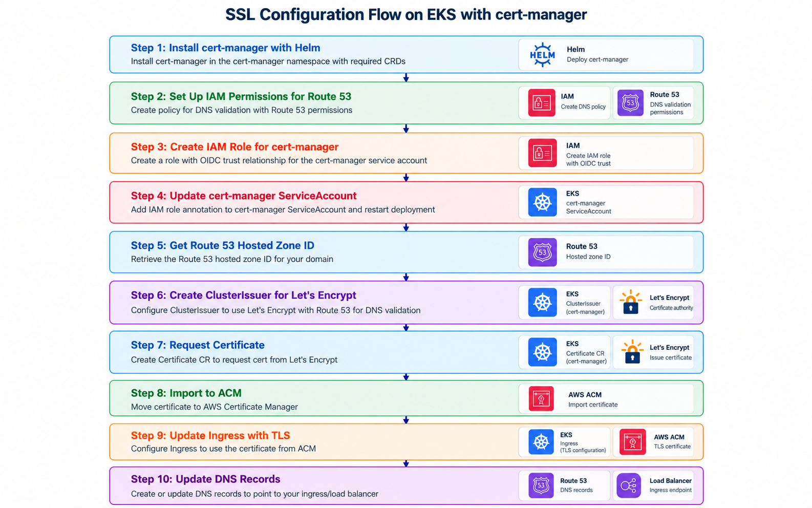
Task: Click the Route 53 icon labeled DNS records
Action: click(x=541, y=485)
